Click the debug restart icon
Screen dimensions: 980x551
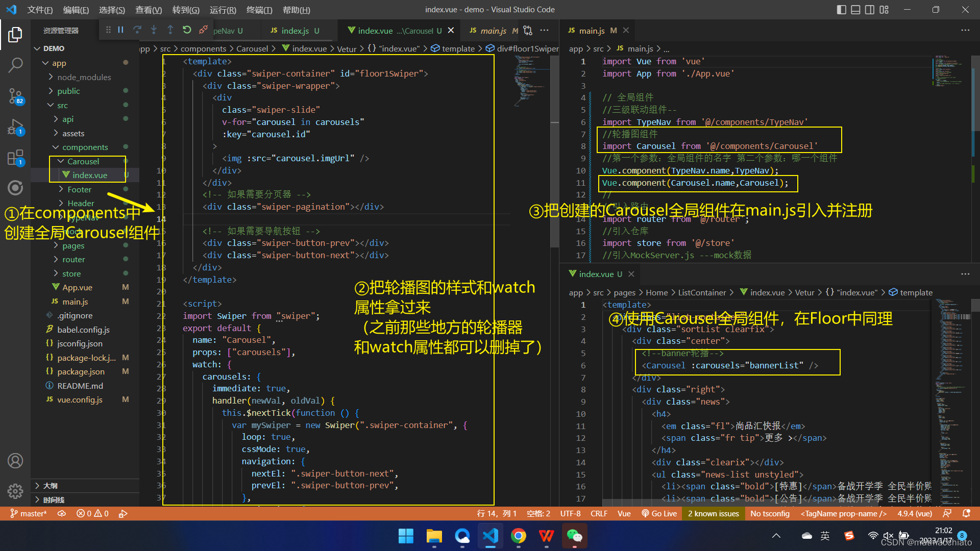click(187, 30)
